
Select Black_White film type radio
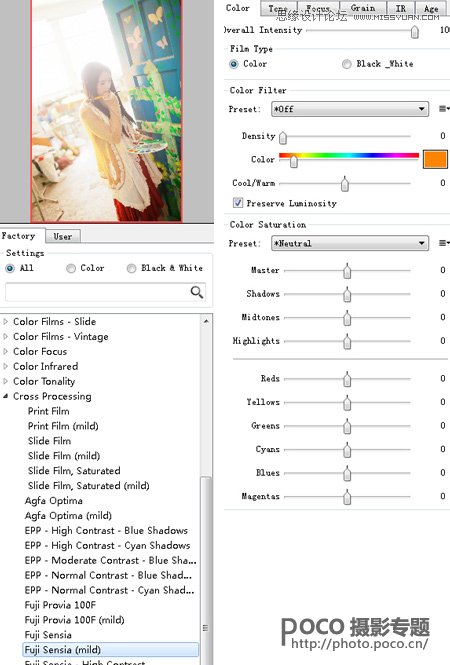347,64
